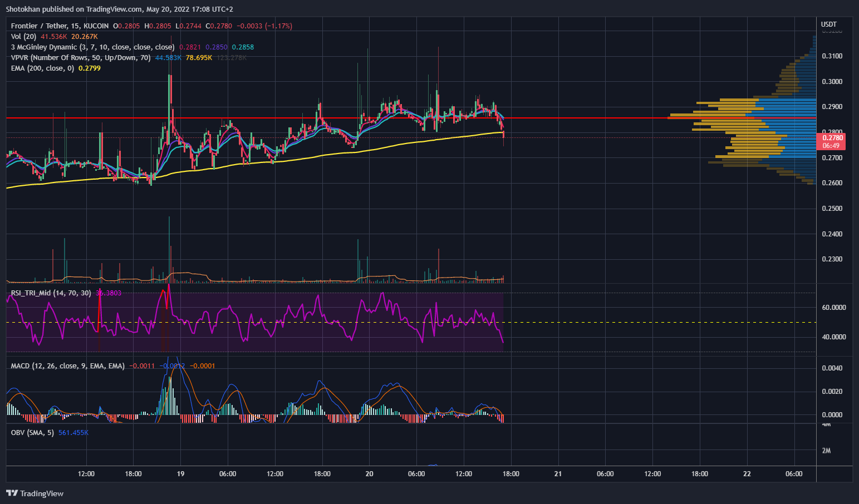
Task: Click the MACD axis label 0.0040
Action: click(832, 368)
